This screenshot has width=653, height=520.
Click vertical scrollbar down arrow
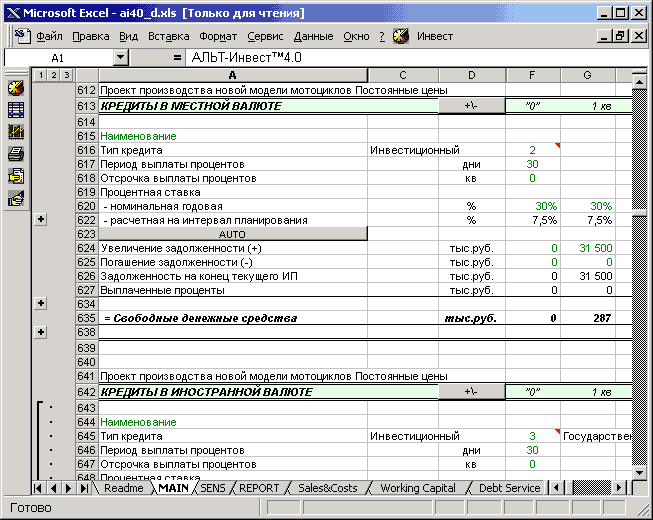click(x=639, y=472)
